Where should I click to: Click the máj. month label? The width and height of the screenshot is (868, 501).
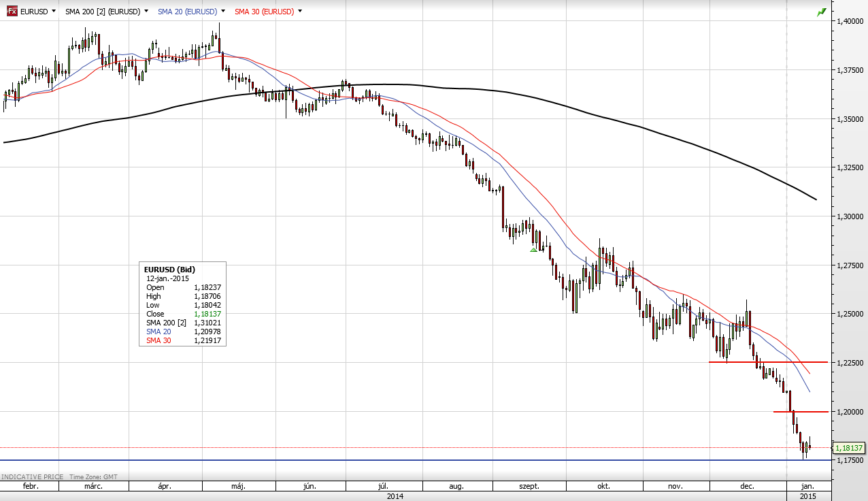(238, 486)
